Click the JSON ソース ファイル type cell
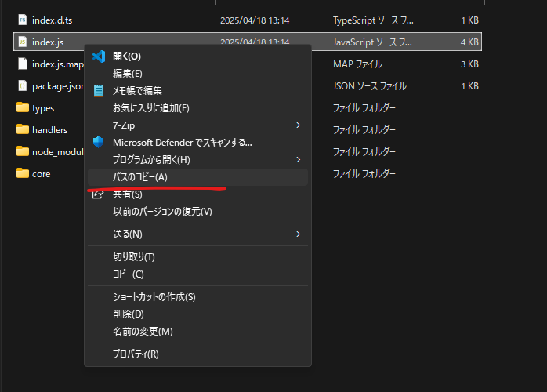The image size is (547, 392). click(369, 86)
